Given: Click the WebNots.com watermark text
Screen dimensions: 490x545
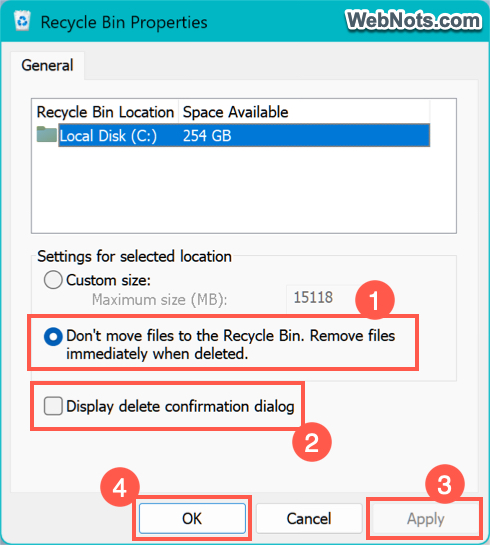Looking at the screenshot, I should tap(414, 20).
